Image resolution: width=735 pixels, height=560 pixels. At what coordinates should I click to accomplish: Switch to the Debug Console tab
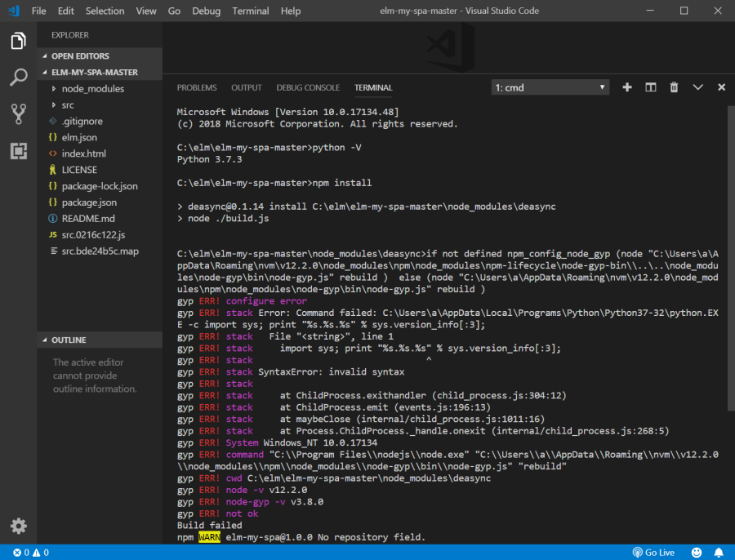[x=308, y=87]
